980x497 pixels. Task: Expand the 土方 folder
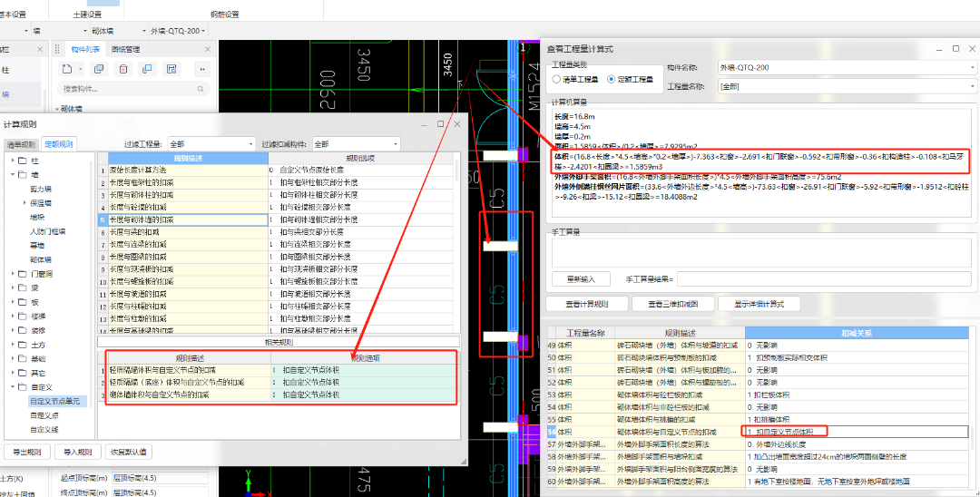[x=13, y=344]
